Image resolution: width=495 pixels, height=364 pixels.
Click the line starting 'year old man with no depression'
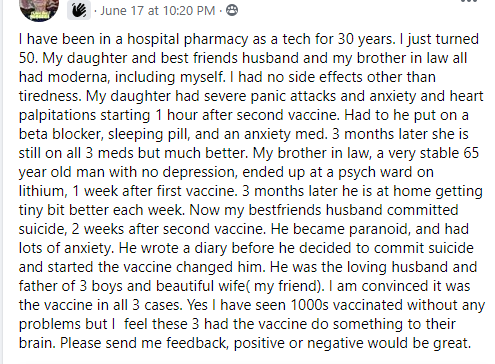point(226,172)
